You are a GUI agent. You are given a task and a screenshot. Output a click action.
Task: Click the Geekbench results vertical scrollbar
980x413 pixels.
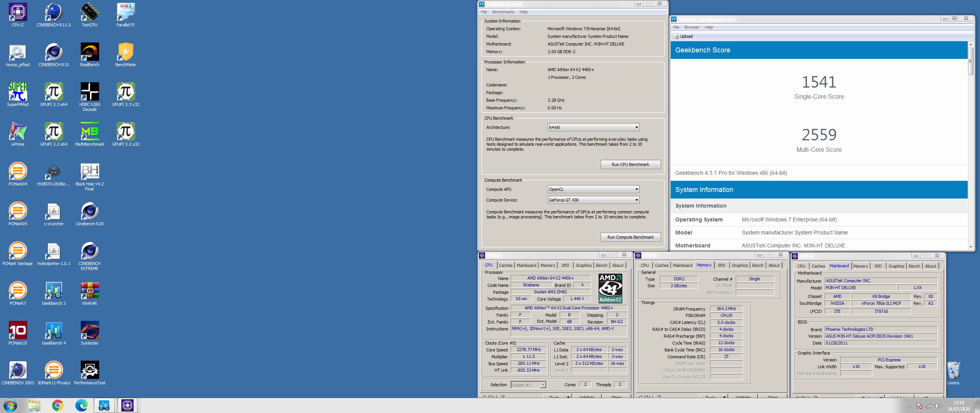click(x=970, y=61)
